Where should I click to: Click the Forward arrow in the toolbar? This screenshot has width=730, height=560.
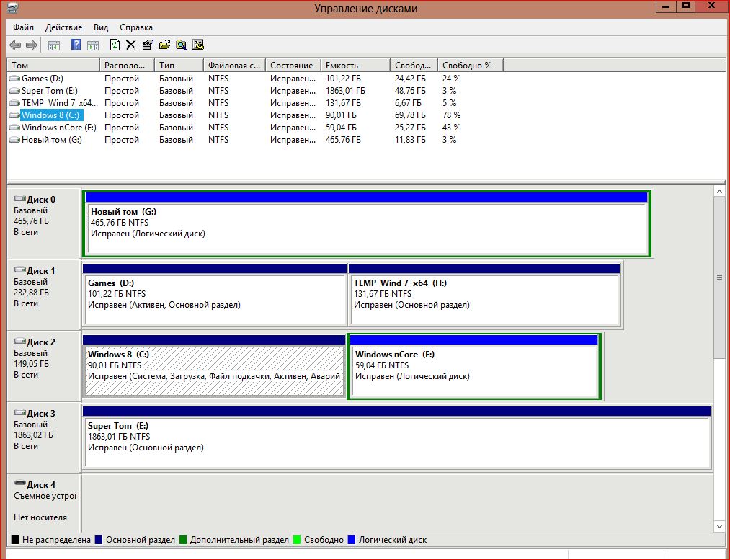pos(31,45)
